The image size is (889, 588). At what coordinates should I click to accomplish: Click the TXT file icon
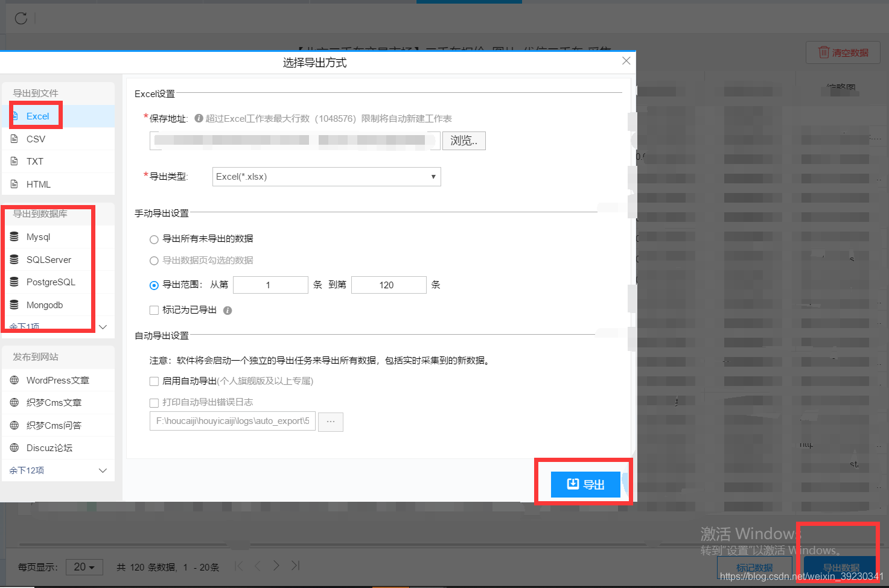[14, 161]
